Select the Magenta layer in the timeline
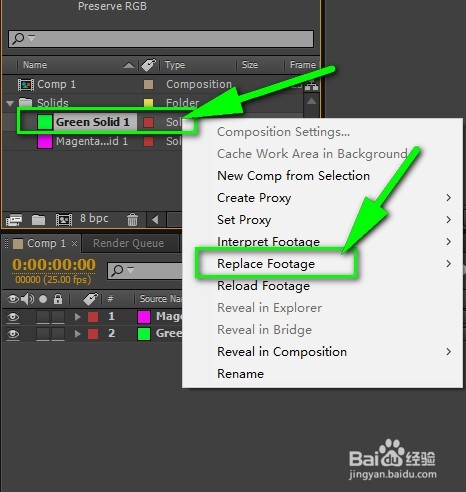This screenshot has height=492, width=466. click(x=169, y=316)
